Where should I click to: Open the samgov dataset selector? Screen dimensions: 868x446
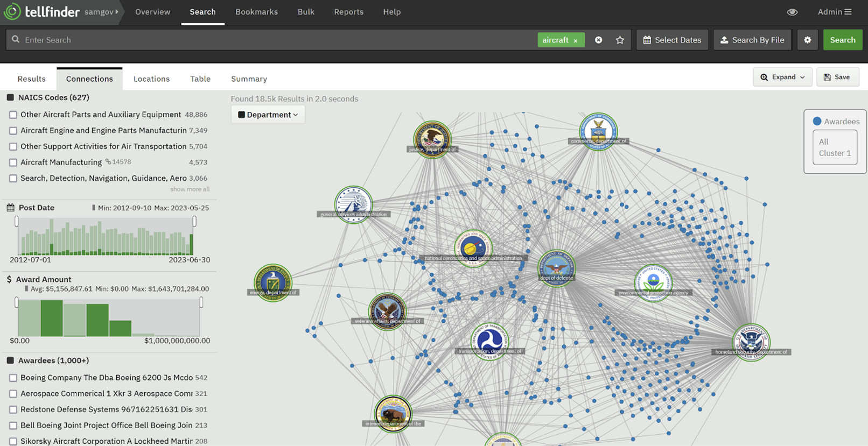point(101,12)
